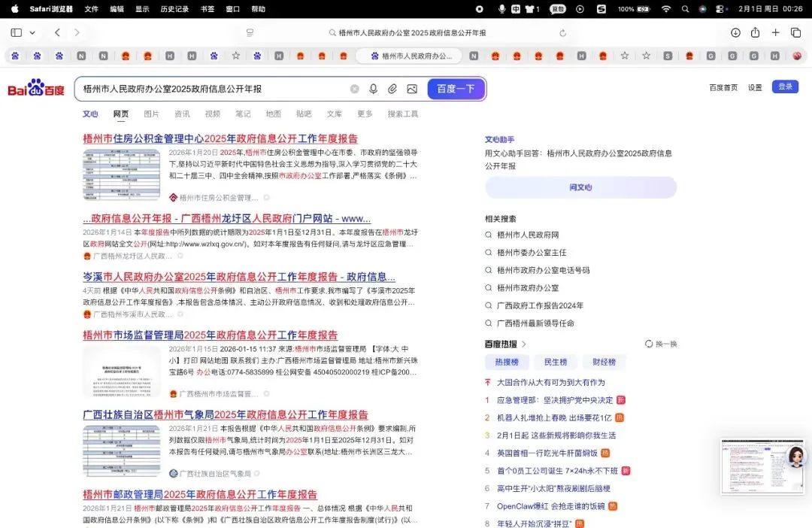Switch to the 图片 tab
812x528 pixels.
(x=151, y=114)
